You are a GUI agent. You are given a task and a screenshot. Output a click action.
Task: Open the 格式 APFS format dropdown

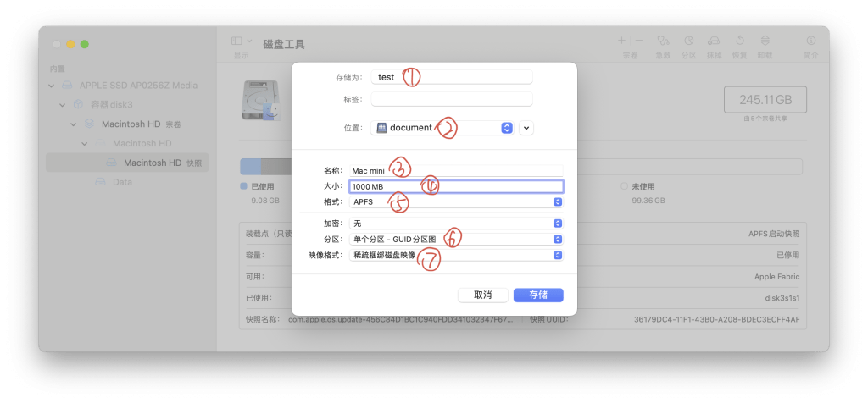click(456, 201)
